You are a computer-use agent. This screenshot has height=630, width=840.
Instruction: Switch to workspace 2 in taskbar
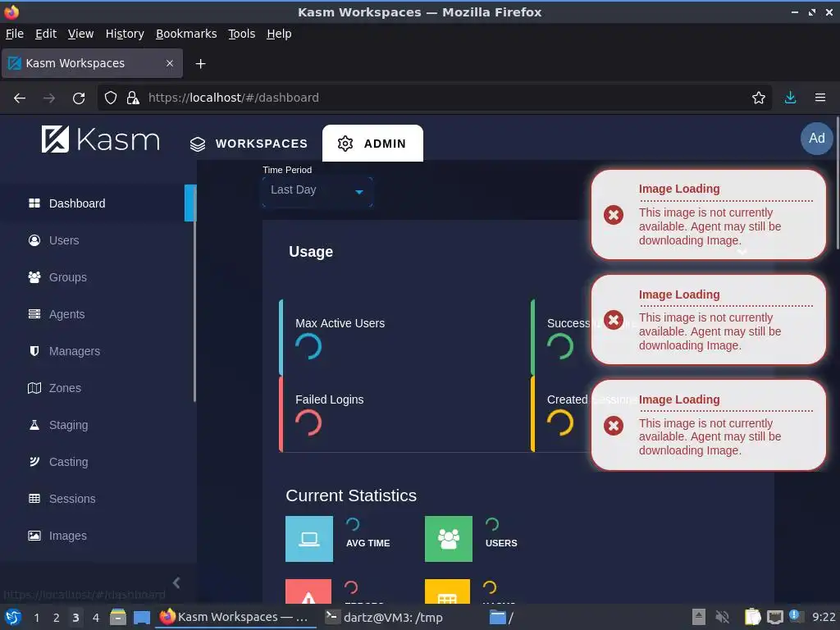click(x=57, y=618)
